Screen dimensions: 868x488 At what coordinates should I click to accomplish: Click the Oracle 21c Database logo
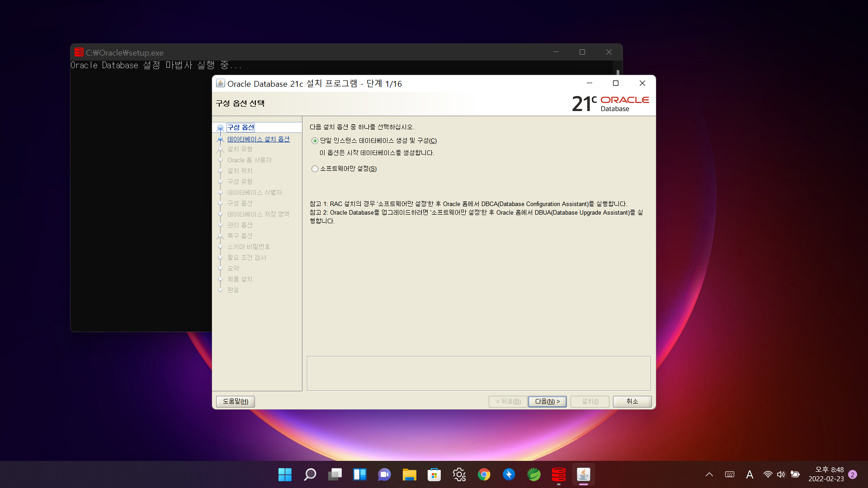610,103
